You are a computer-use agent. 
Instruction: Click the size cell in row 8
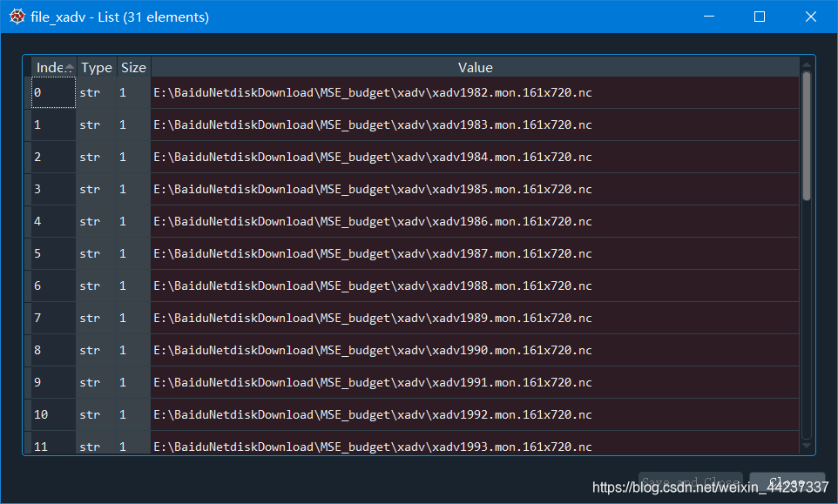[x=133, y=350]
